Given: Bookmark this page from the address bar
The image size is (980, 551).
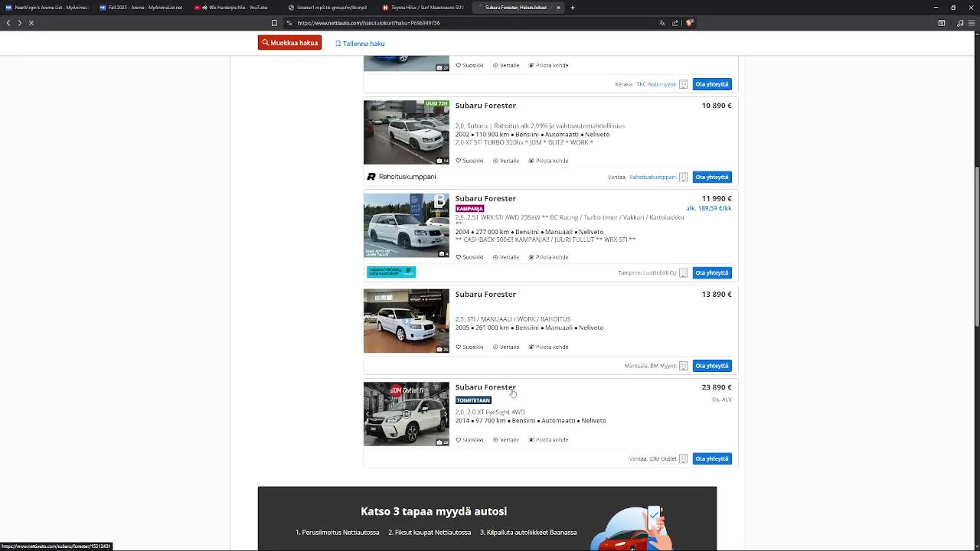Looking at the screenshot, I should (x=274, y=23).
